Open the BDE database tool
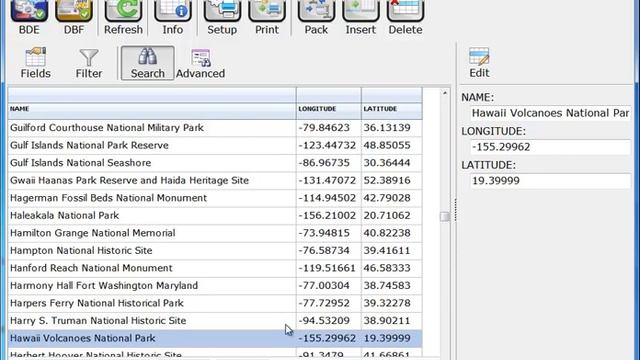Viewport: 640px width, 360px height. 29,18
